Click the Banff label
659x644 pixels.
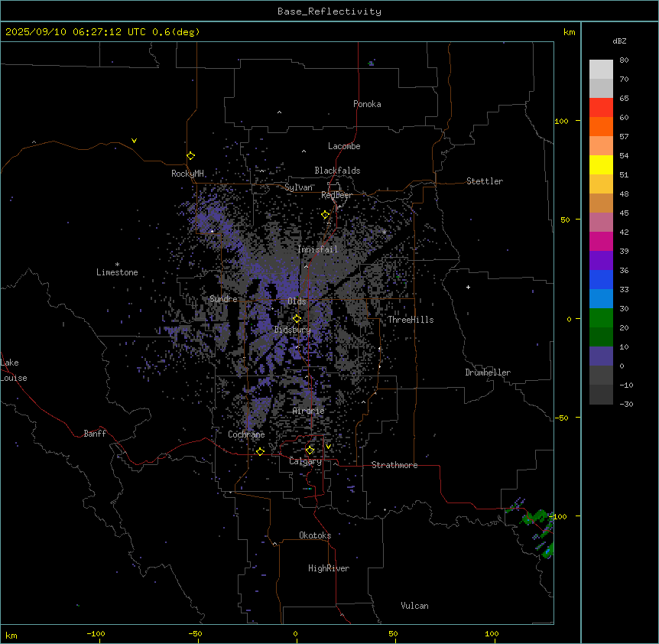click(95, 434)
